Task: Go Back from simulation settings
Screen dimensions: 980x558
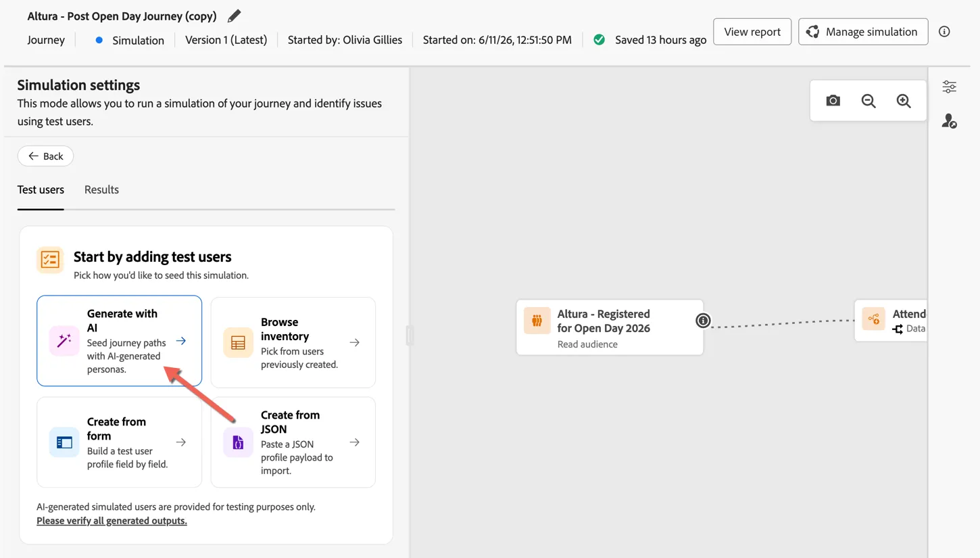Action: tap(45, 156)
